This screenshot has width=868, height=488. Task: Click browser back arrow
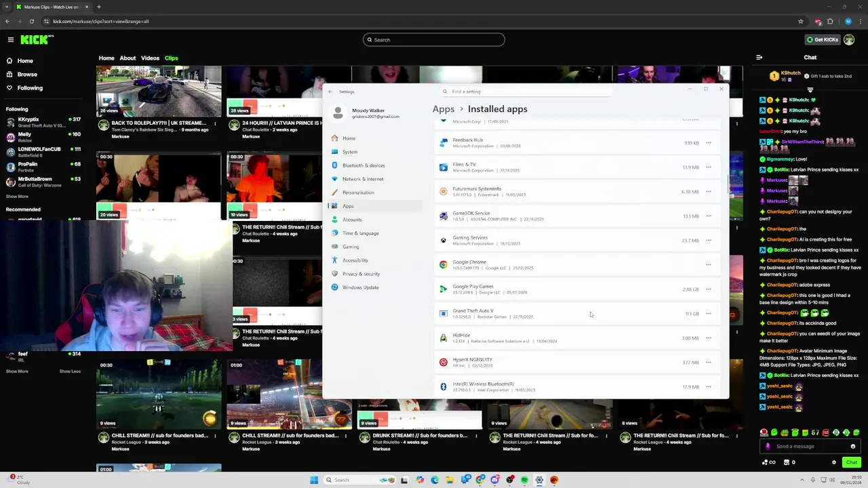coord(7,21)
